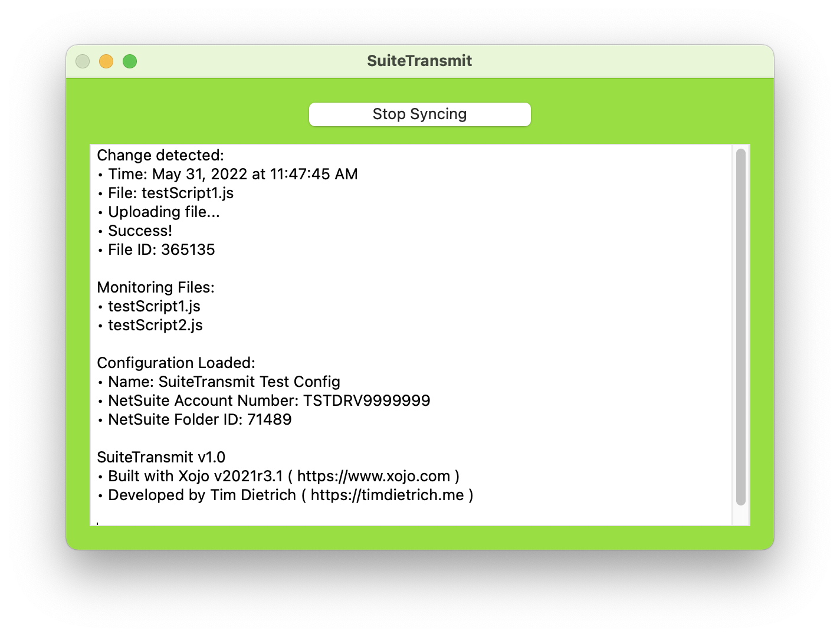The height and width of the screenshot is (637, 840).
Task: Select testScript1.js under Monitoring Files
Action: click(149, 306)
